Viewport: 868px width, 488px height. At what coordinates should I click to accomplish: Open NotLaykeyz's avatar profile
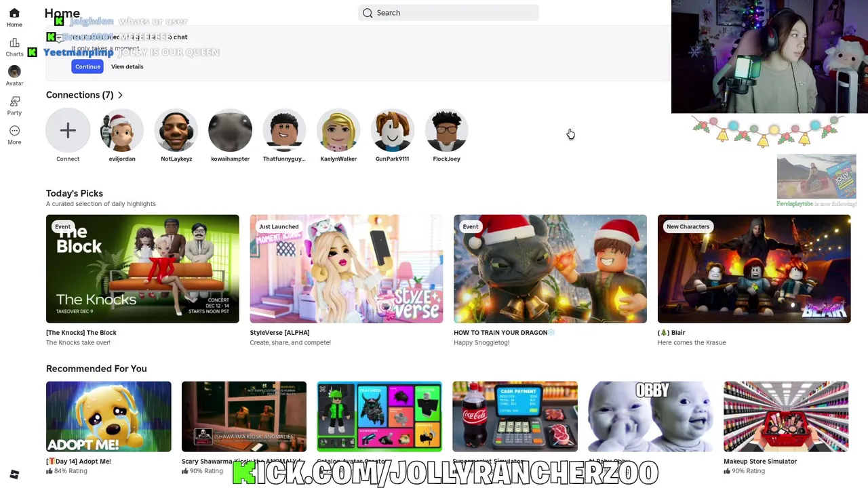point(176,130)
